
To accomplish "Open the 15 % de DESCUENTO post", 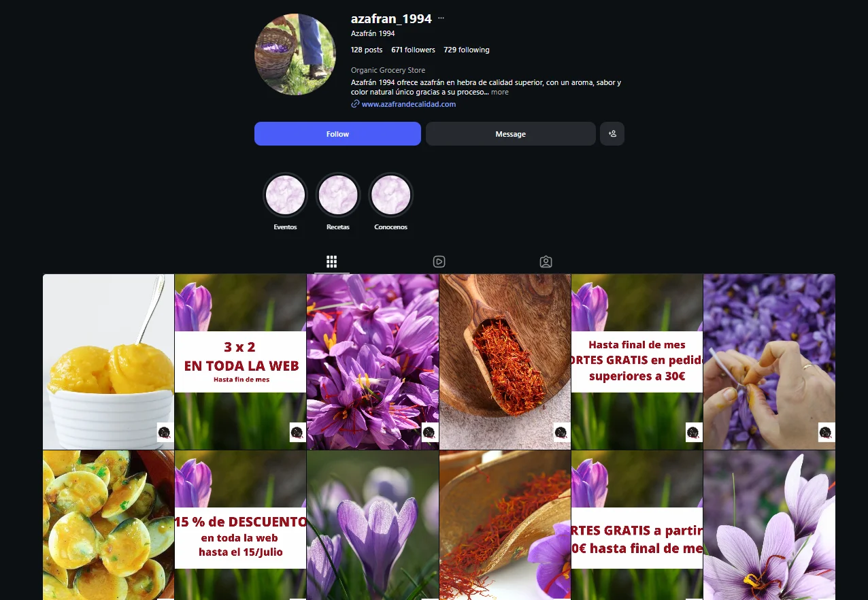I will (241, 525).
